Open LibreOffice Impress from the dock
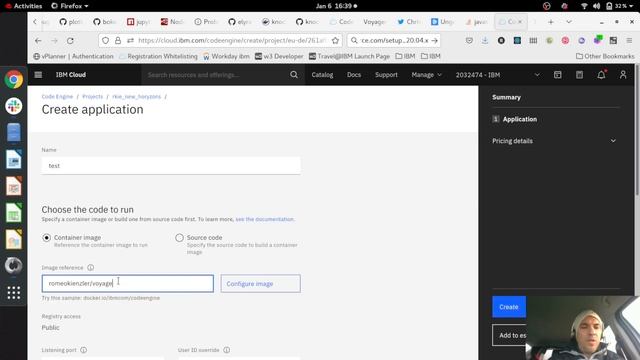Viewport: 640px width, 360px height. 13,186
